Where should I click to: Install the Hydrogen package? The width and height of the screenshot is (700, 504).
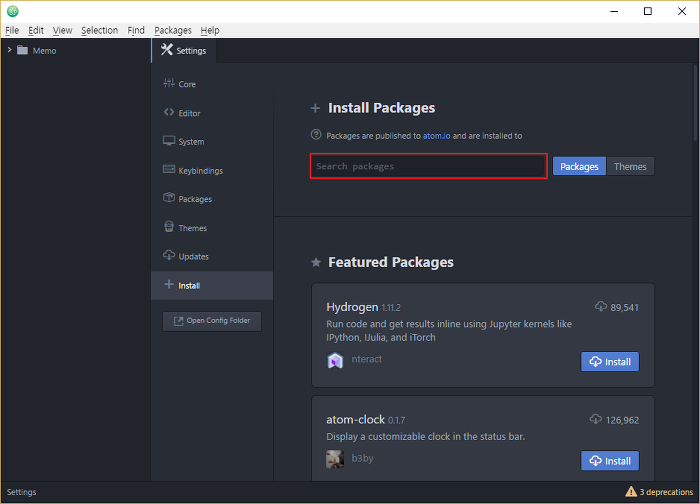(x=610, y=362)
